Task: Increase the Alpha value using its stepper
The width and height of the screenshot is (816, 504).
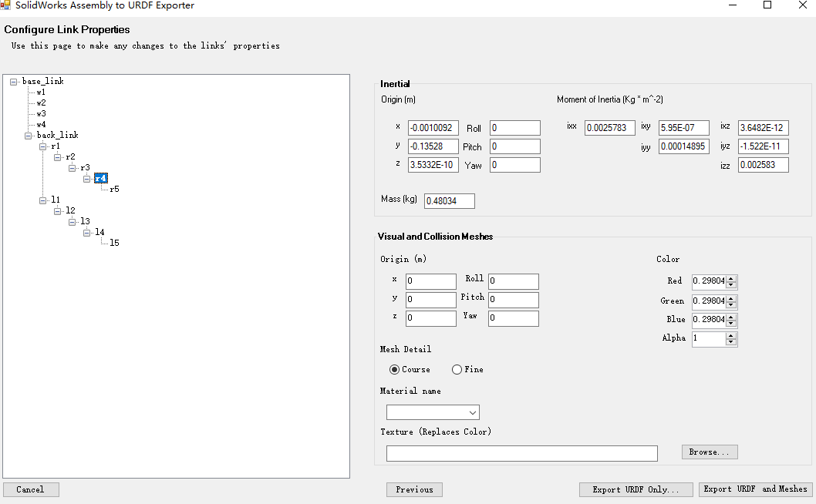Action: click(x=731, y=335)
